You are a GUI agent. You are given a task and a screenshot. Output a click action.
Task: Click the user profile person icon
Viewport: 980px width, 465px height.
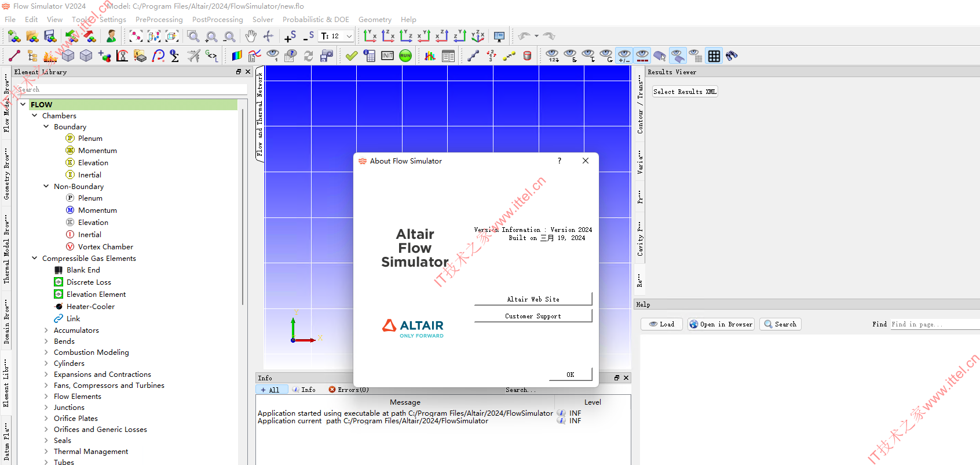click(111, 37)
